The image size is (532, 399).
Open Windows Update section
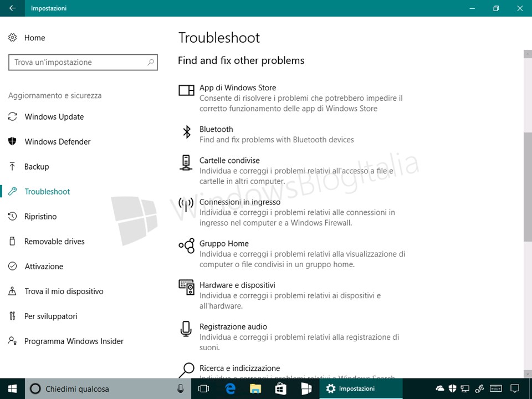click(x=54, y=117)
